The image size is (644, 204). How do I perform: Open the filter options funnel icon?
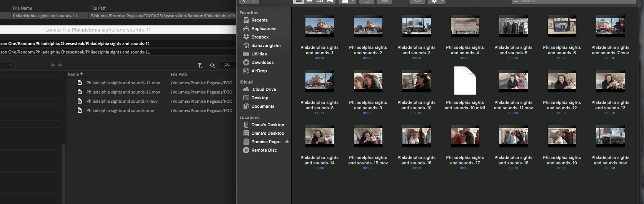(x=200, y=65)
